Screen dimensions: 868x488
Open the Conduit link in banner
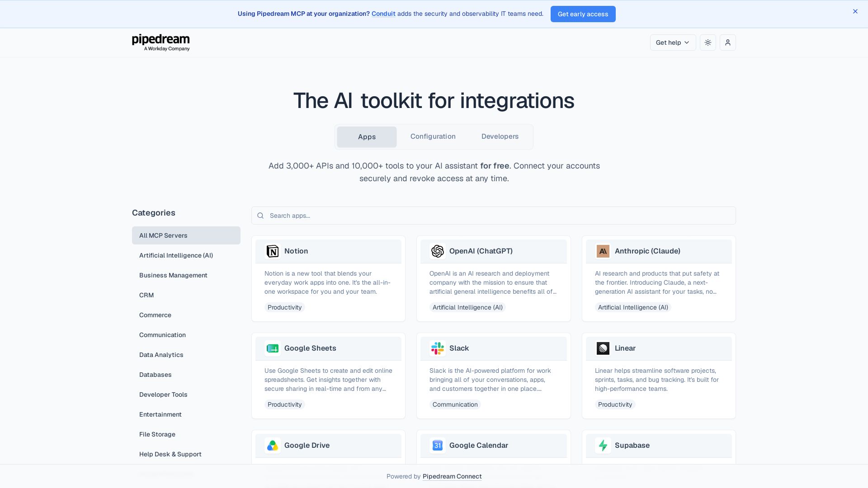coord(383,14)
